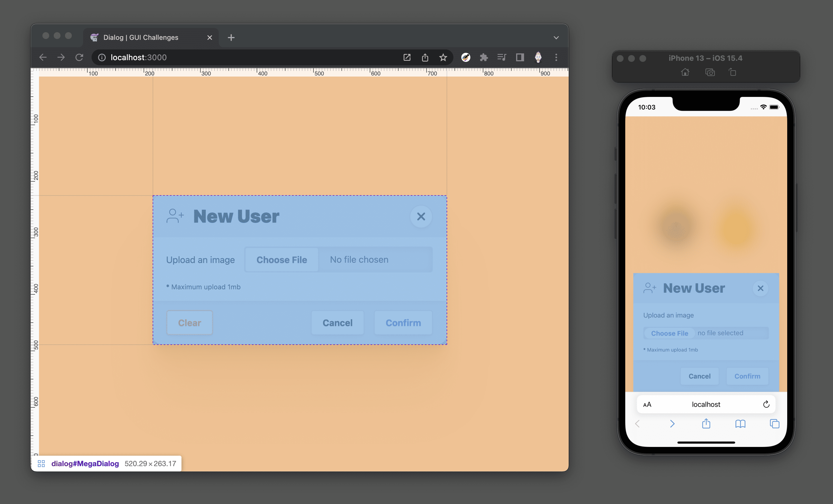
Task: Click the Confirm button to submit dialog
Action: pos(403,323)
